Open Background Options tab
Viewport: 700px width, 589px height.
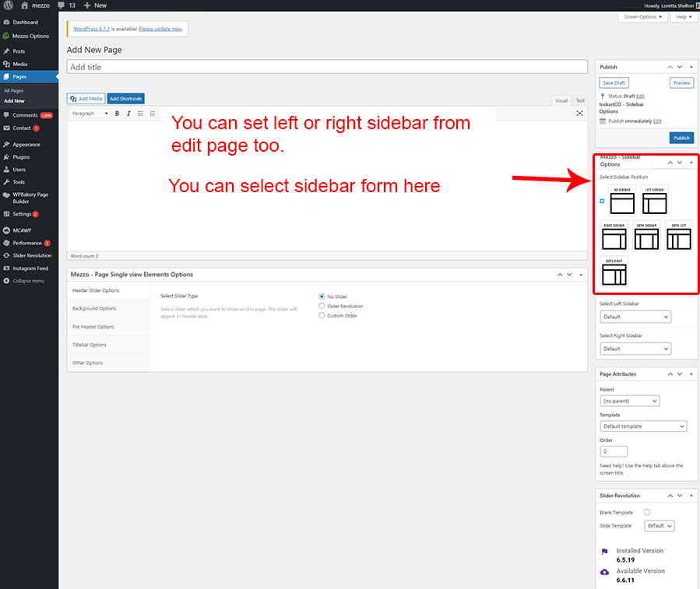pos(94,308)
